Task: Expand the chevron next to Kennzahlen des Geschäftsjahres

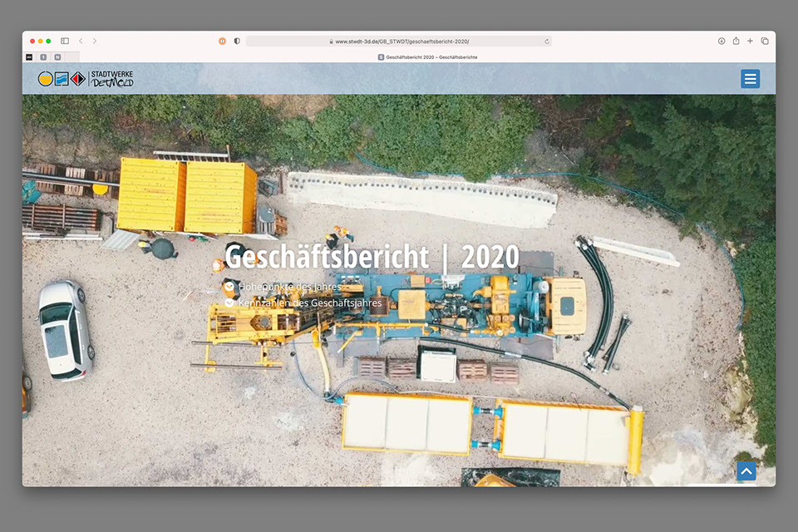Action: [x=229, y=303]
